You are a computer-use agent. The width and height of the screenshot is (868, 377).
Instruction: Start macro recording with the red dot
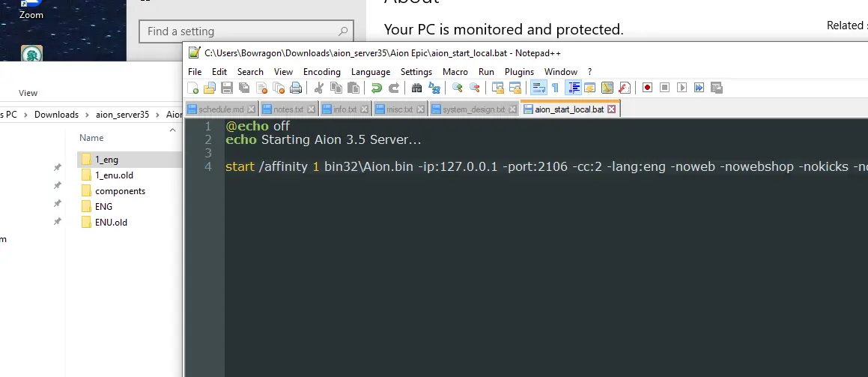(x=647, y=88)
